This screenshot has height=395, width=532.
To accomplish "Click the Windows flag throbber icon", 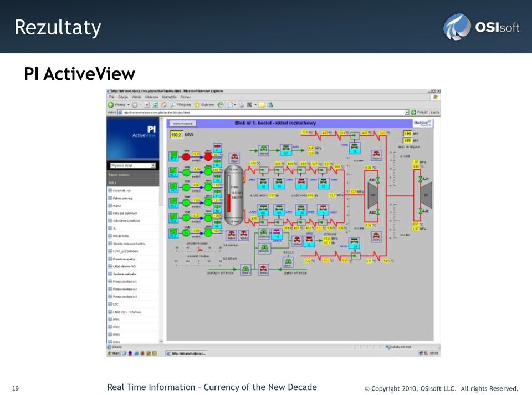I will 436,97.
